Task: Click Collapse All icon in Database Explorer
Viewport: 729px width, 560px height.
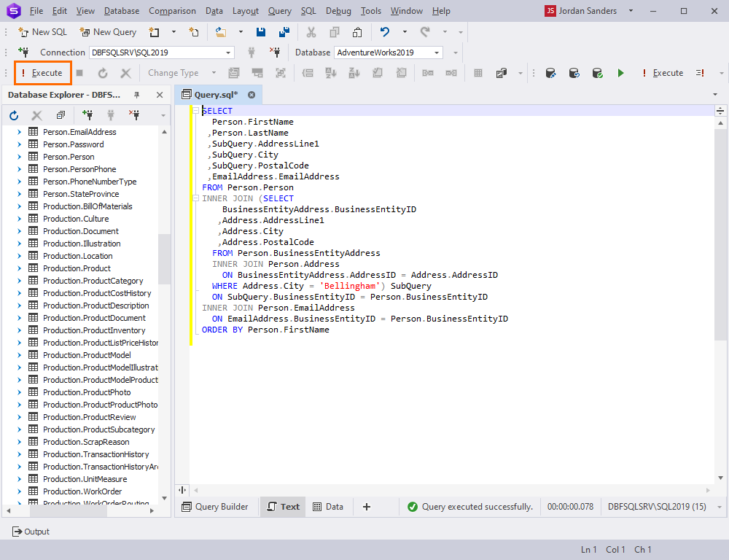Action: 61,115
